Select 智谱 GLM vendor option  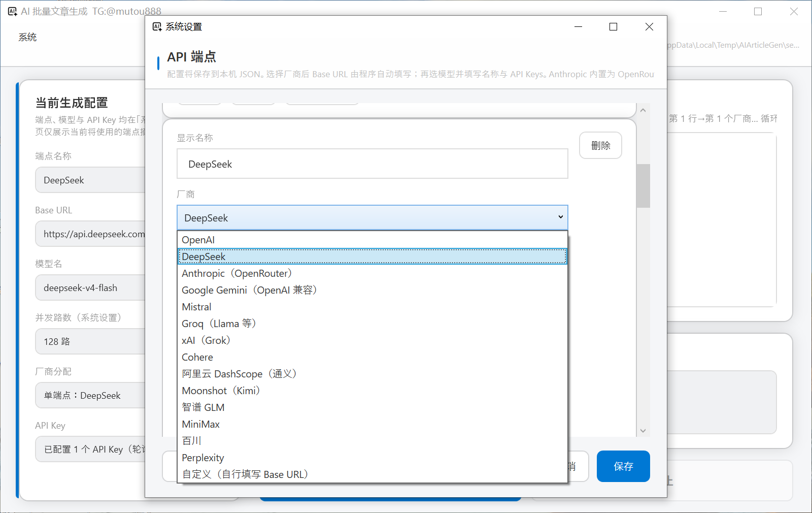point(372,407)
